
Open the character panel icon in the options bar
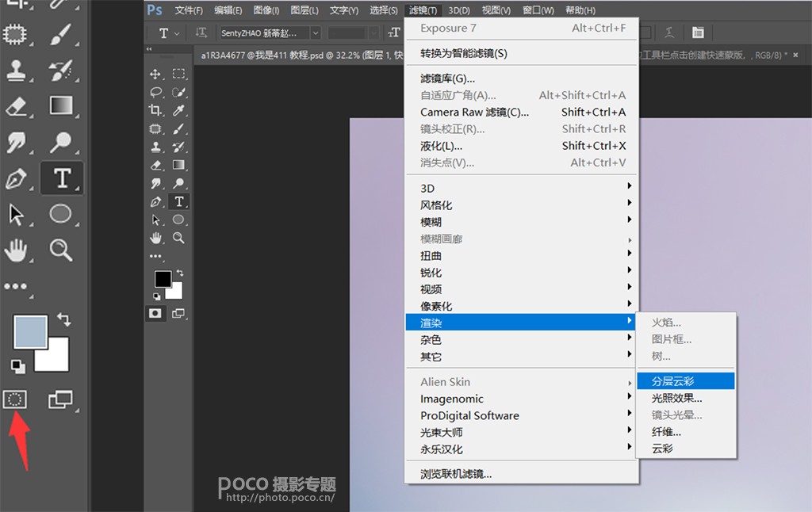click(698, 32)
